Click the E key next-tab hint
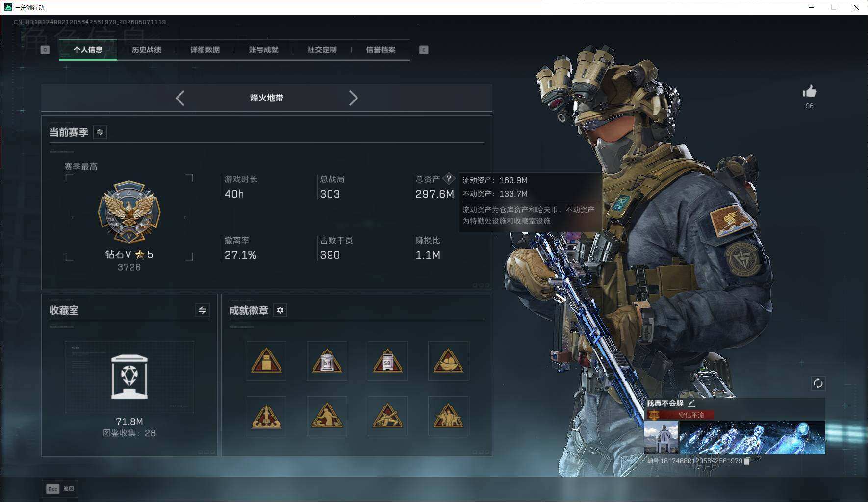Viewport: 868px width, 502px height. pyautogui.click(x=424, y=50)
